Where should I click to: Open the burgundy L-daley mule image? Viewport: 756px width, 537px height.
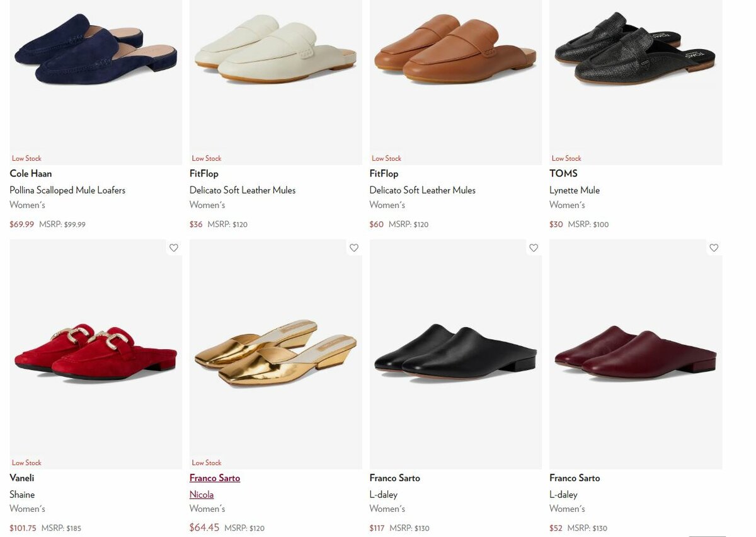coord(635,352)
